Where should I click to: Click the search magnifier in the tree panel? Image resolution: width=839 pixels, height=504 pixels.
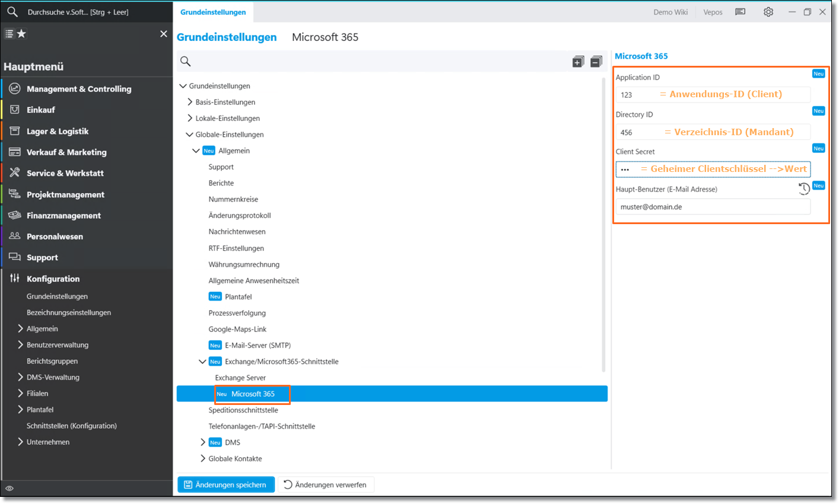pyautogui.click(x=186, y=62)
